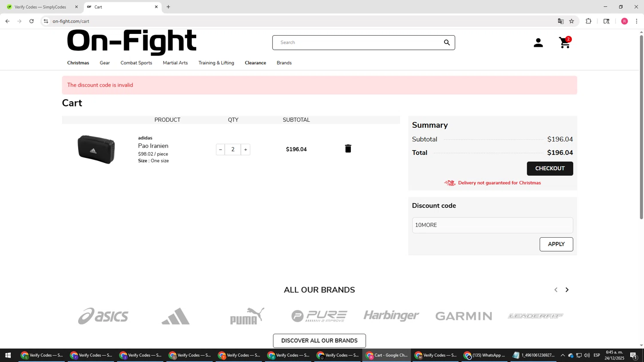Click the CHECKOUT button
The image size is (644, 362).
pyautogui.click(x=550, y=169)
